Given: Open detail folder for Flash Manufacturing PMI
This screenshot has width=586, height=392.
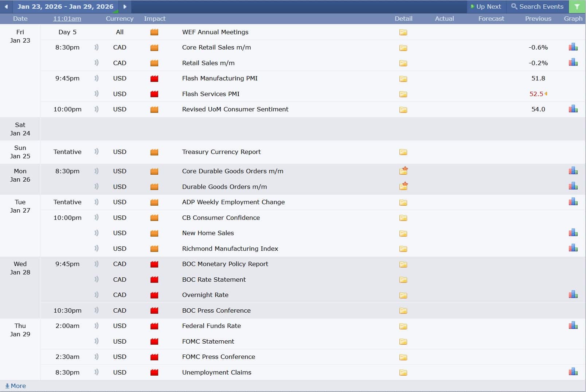Looking at the screenshot, I should (x=403, y=79).
